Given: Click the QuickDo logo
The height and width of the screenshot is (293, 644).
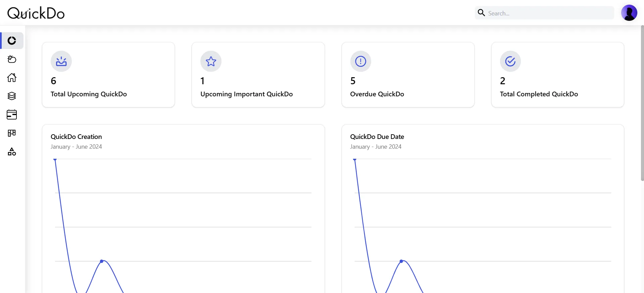Looking at the screenshot, I should [x=36, y=13].
